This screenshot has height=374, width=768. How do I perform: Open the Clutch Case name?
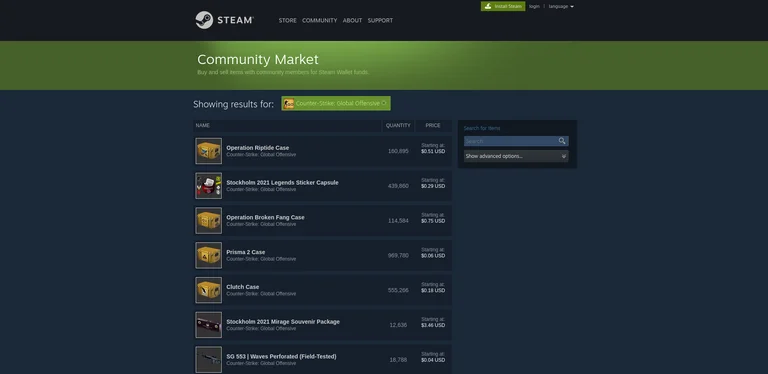click(242, 287)
